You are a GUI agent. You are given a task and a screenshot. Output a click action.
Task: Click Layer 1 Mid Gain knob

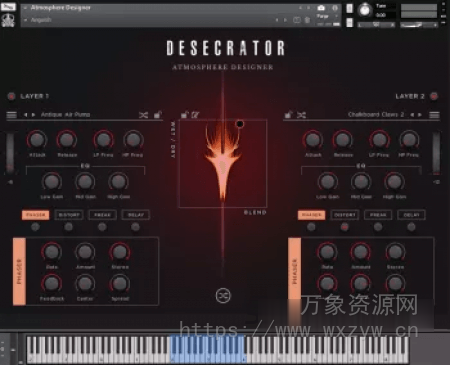pyautogui.click(x=85, y=182)
